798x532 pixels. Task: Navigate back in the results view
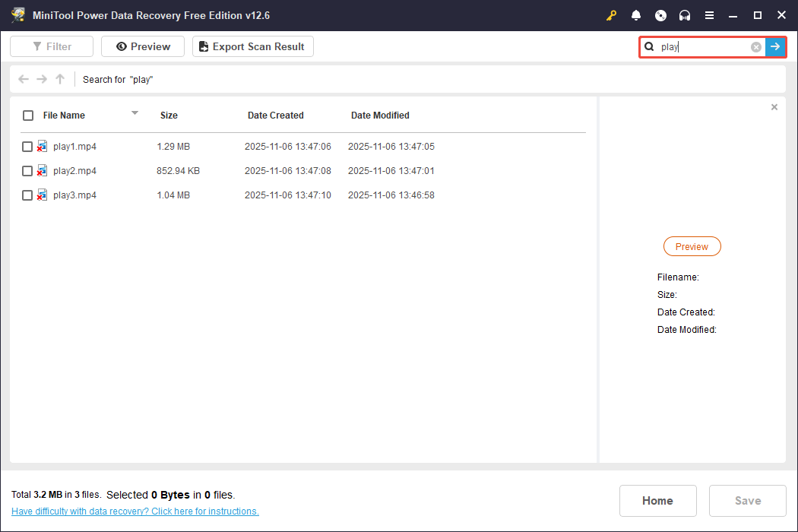(x=23, y=79)
